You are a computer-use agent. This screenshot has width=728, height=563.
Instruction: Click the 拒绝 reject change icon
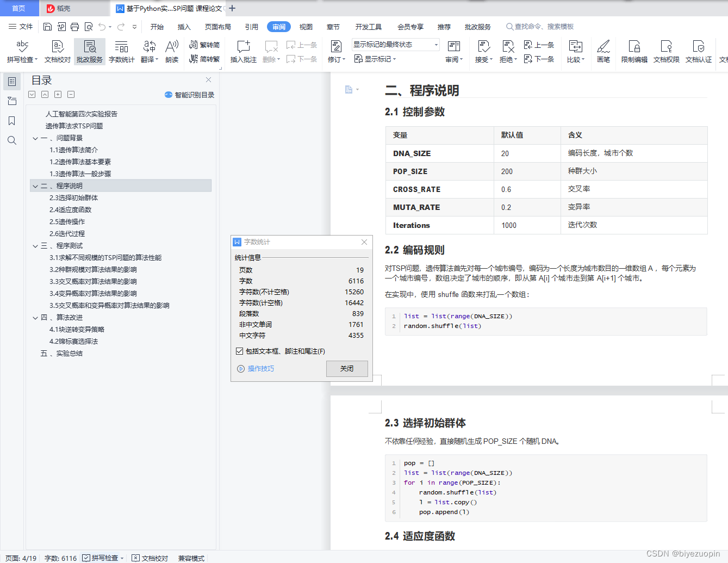click(508, 47)
